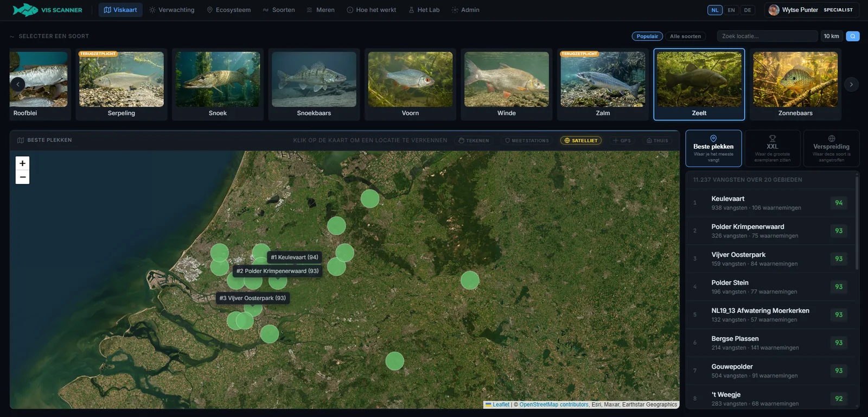Zoom in on the map
This screenshot has height=417, width=868.
point(22,163)
